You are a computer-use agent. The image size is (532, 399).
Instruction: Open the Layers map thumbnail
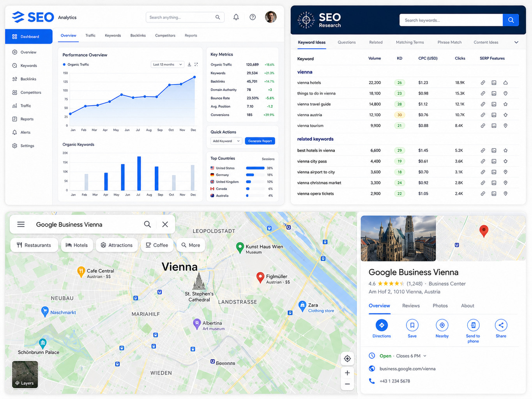25,374
